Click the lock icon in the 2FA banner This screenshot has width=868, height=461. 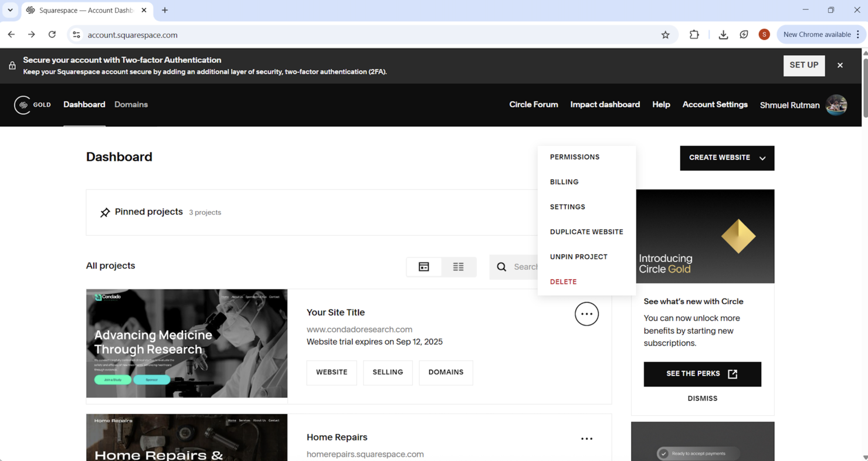pos(12,66)
